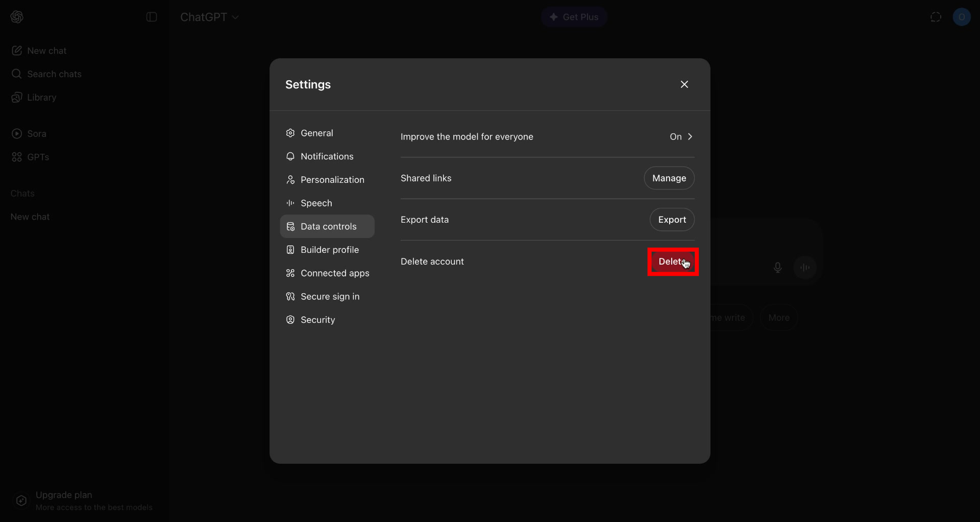The width and height of the screenshot is (980, 522).
Task: Start voice mode with the waveform icon
Action: [805, 267]
